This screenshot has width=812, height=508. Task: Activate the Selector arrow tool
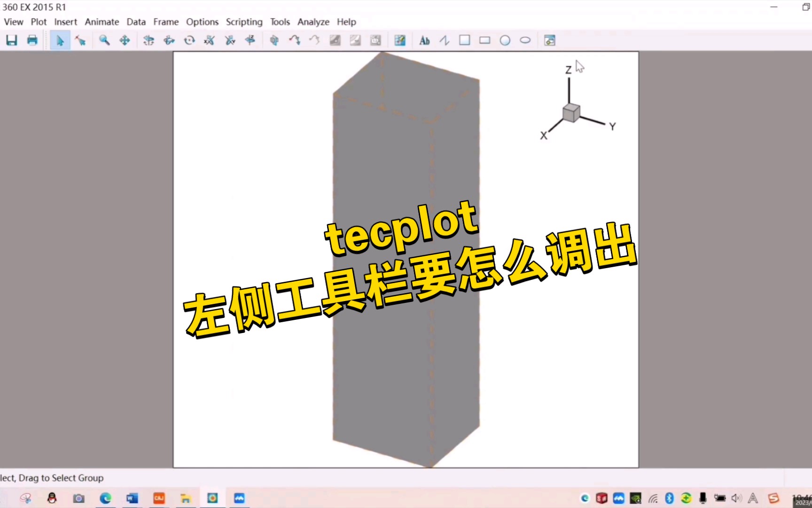[x=60, y=40]
